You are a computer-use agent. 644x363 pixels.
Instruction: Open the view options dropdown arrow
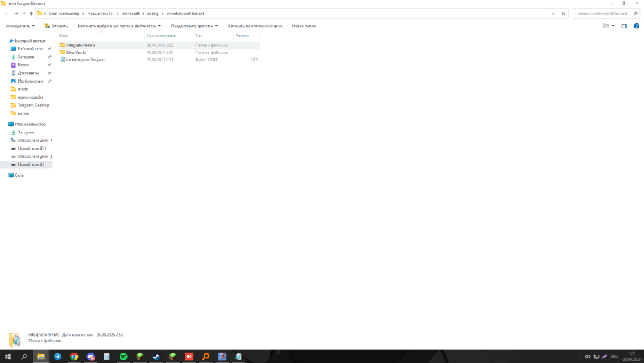pyautogui.click(x=613, y=26)
